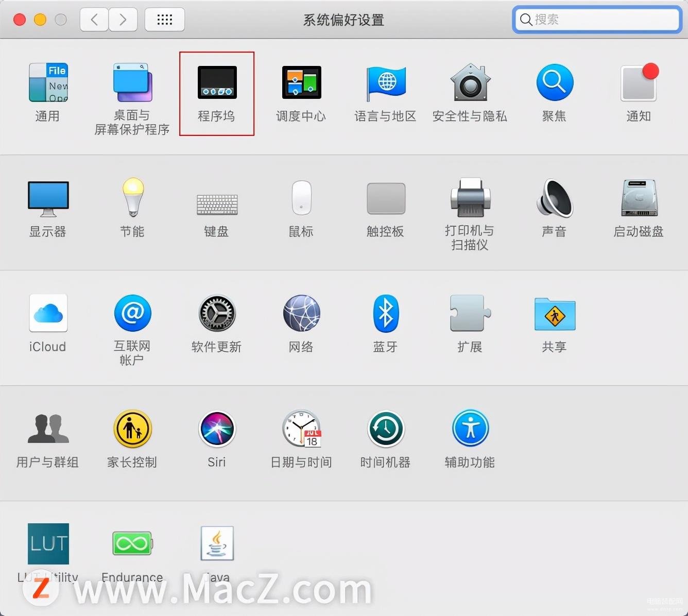Viewport: 688px width, 616px height.
Task: Go back with the left arrow button
Action: click(x=94, y=20)
